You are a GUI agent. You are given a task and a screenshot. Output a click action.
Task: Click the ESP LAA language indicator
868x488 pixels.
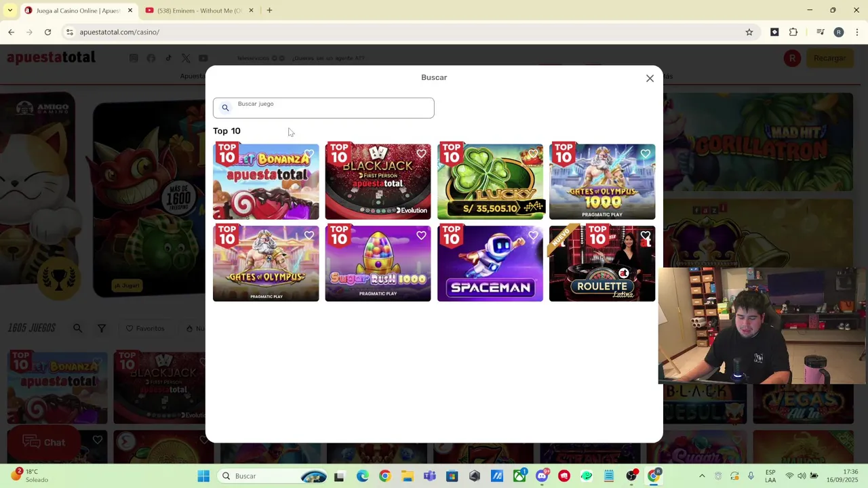tap(770, 476)
